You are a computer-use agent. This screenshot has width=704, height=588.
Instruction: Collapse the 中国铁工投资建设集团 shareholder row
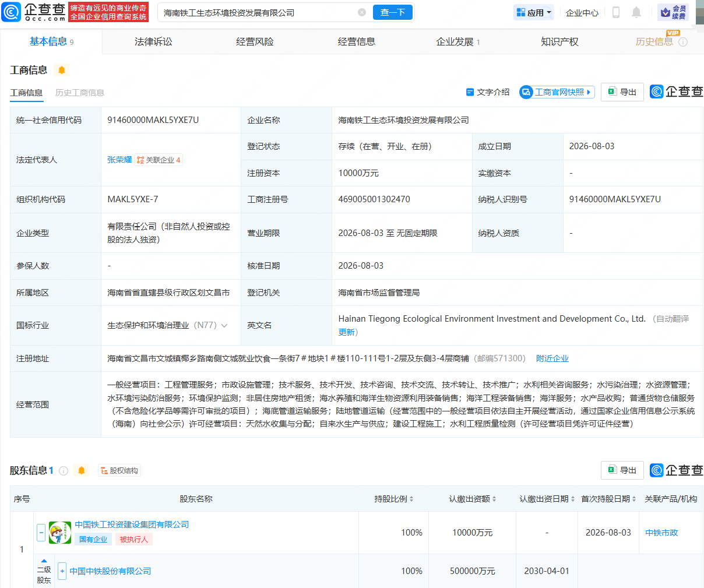41,532
